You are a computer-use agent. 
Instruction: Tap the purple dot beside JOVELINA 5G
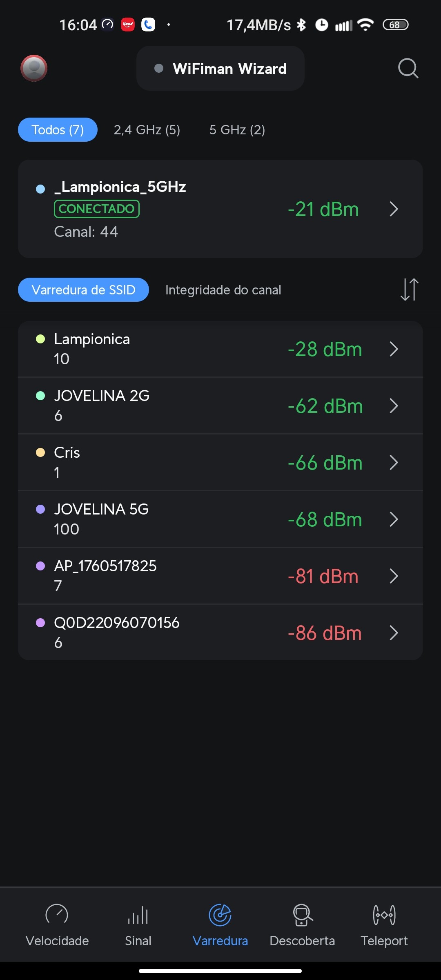click(40, 509)
